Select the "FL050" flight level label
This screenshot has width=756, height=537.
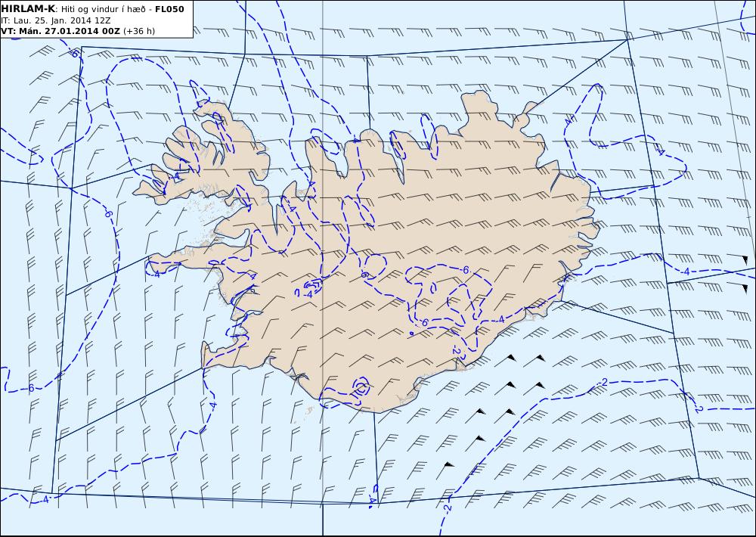tap(169, 9)
